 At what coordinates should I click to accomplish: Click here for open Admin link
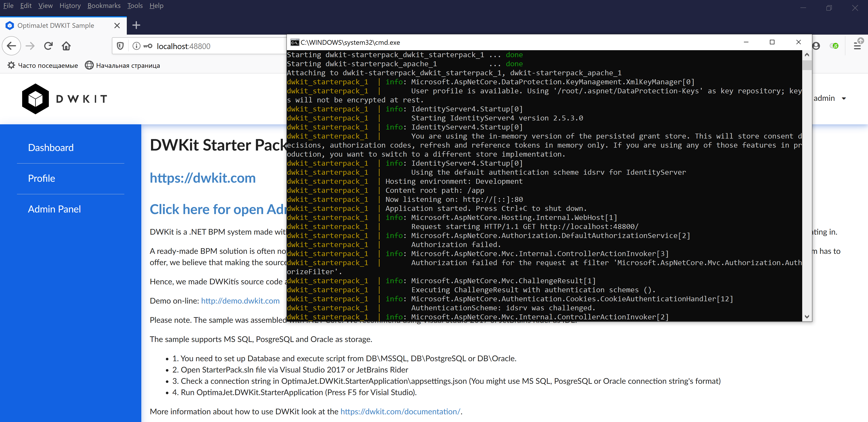[x=218, y=209]
